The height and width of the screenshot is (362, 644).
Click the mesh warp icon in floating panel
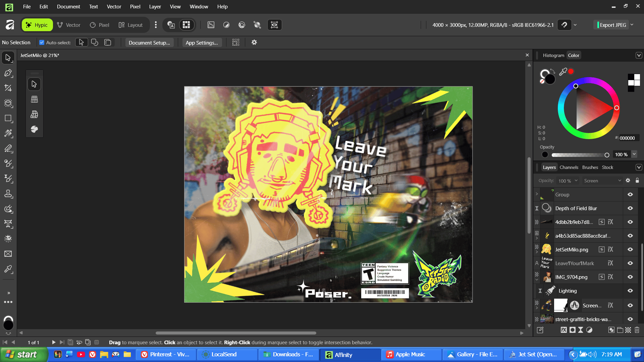click(34, 114)
